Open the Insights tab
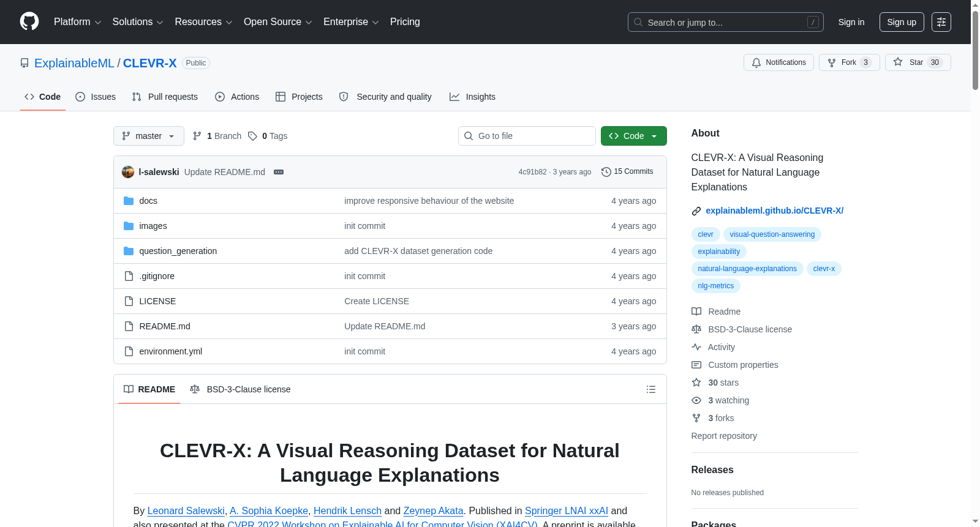This screenshot has height=527, width=980. click(472, 97)
